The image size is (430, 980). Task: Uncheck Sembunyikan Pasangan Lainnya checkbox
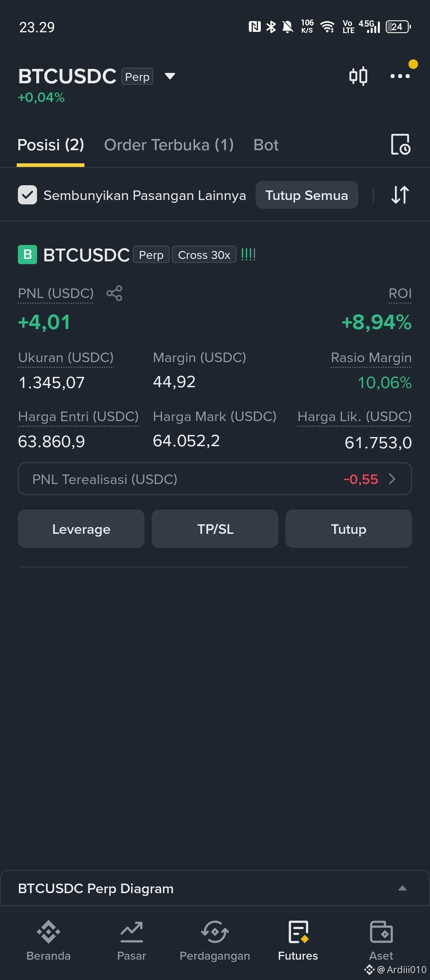click(27, 195)
